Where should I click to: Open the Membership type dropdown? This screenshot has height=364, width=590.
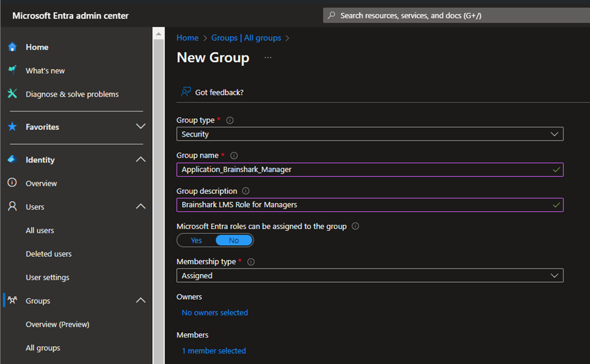pyautogui.click(x=370, y=276)
